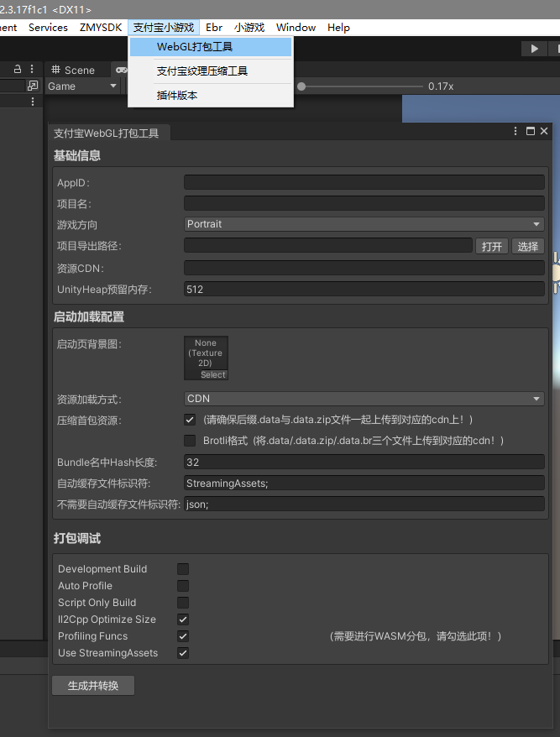This screenshot has width=560, height=737.
Task: Open the kebab menu beside lock icon
Action: tap(32, 69)
